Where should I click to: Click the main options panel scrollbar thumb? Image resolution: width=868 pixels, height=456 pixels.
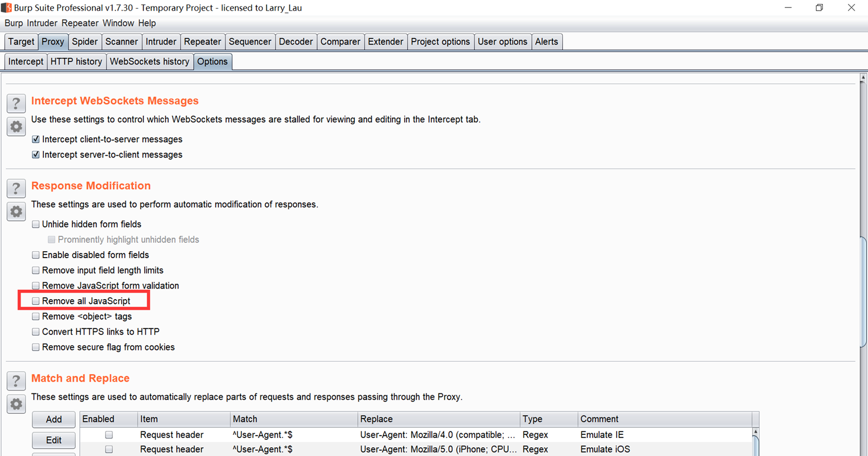(863, 292)
